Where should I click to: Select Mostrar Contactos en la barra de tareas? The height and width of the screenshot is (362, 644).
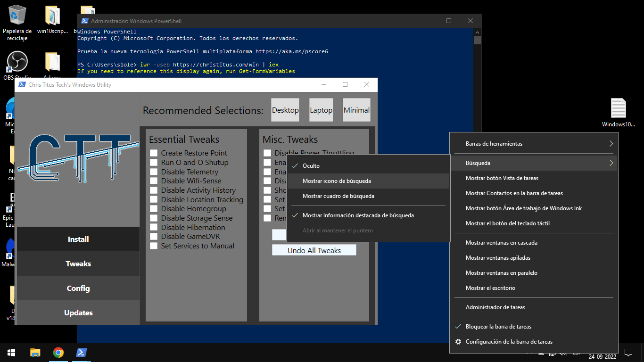click(534, 193)
